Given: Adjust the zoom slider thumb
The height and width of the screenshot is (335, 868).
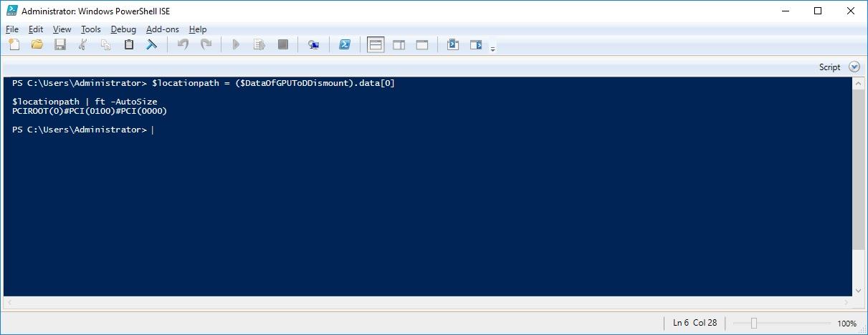Looking at the screenshot, I should (753, 323).
